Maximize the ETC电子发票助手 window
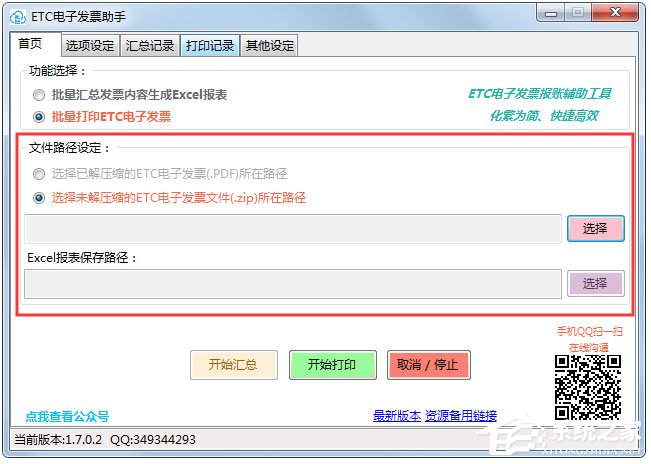The width and height of the screenshot is (651, 464). click(577, 13)
